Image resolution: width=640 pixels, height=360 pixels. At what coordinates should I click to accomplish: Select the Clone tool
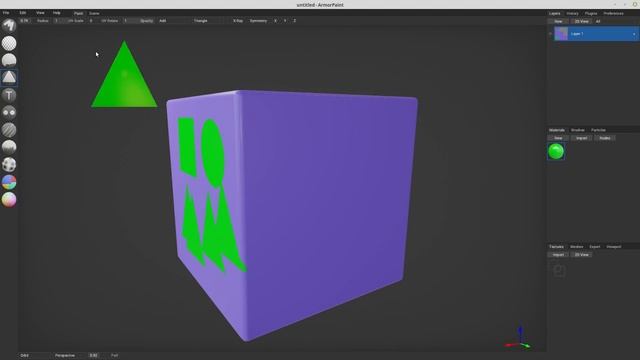pyautogui.click(x=9, y=112)
